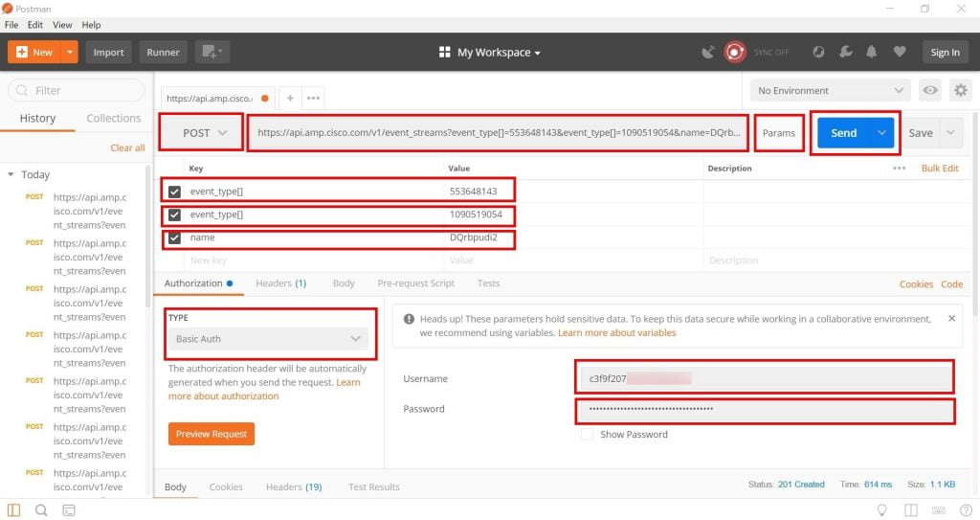Uncheck the event_type[] 1090519054 parameter
This screenshot has width=980, height=520.
(174, 215)
